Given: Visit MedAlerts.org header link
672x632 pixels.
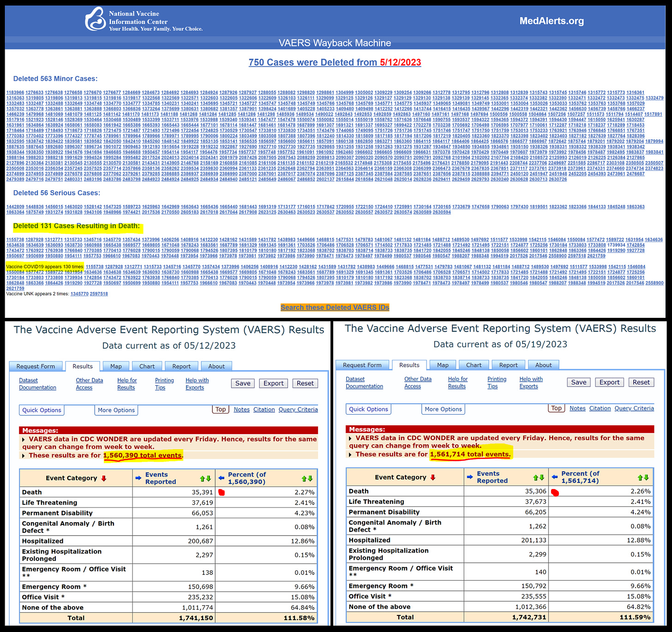Looking at the screenshot, I should point(552,21).
